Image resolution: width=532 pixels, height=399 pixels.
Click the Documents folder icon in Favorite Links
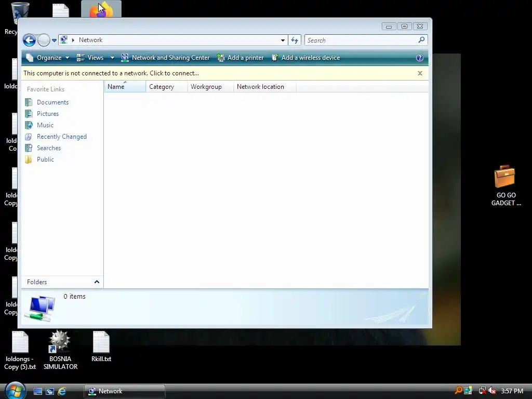click(29, 102)
